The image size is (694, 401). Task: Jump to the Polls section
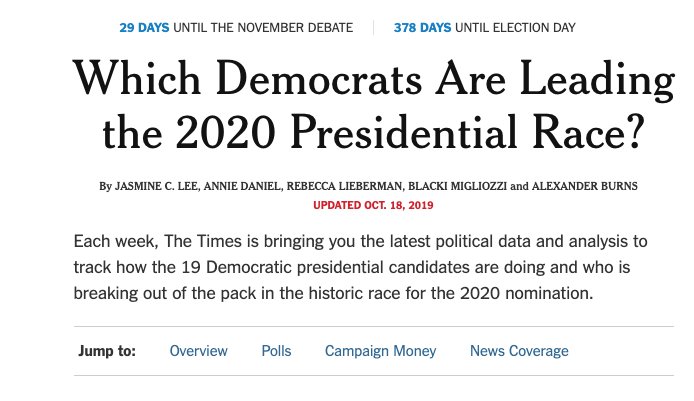276,351
